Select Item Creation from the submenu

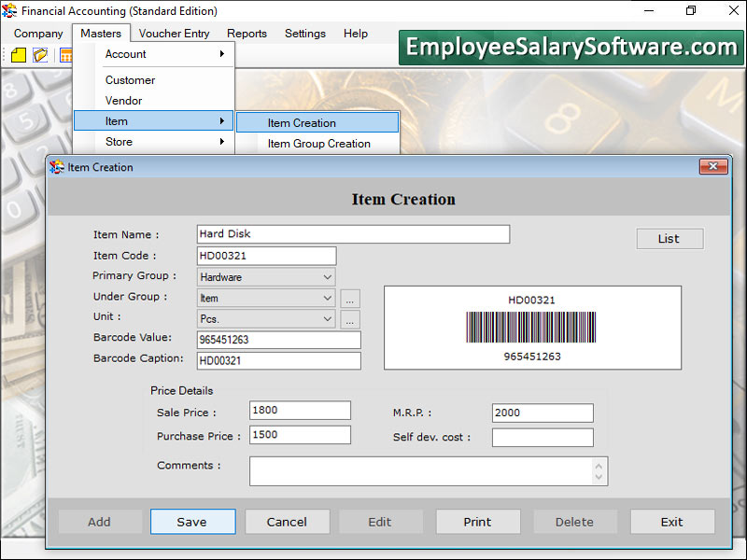(x=303, y=122)
